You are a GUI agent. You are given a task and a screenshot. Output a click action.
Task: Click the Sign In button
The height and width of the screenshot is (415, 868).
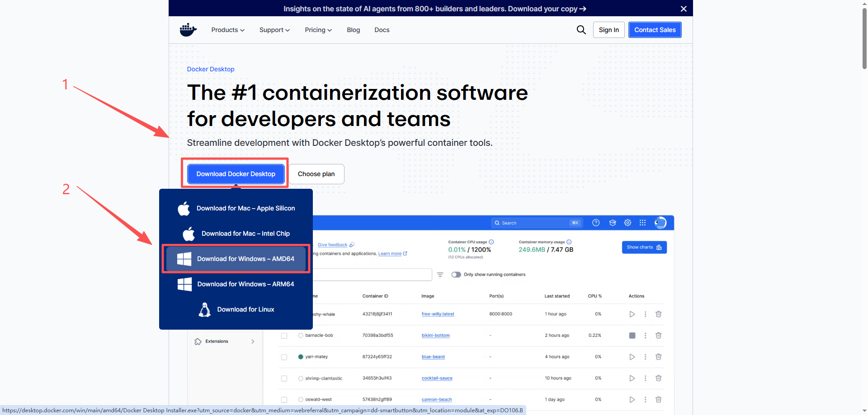pos(609,30)
